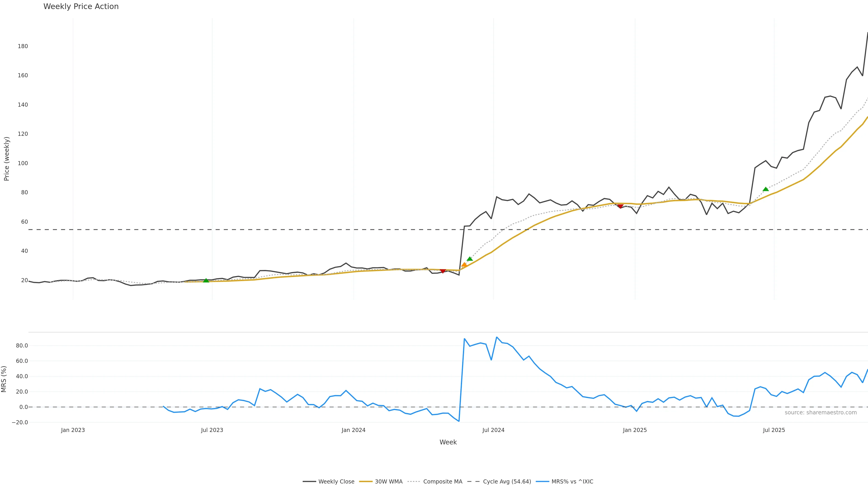Screen dimensions: 868x488
Task: Click the red down triangle near December 2024
Action: 620,206
